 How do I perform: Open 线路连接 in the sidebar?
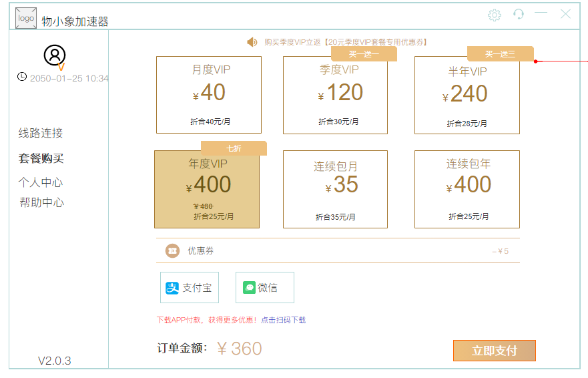[41, 133]
